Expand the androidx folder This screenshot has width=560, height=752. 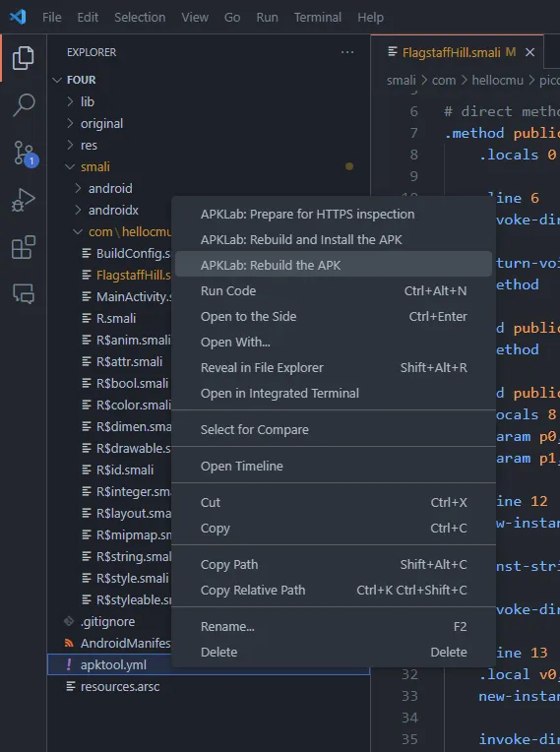[x=78, y=210]
